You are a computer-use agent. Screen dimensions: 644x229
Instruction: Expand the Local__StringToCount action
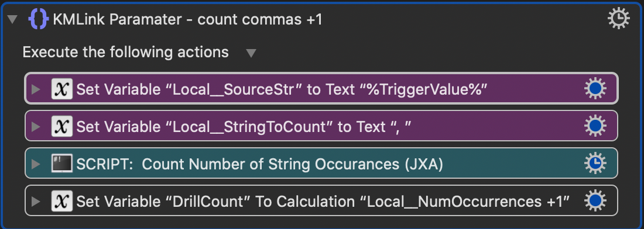click(x=36, y=127)
